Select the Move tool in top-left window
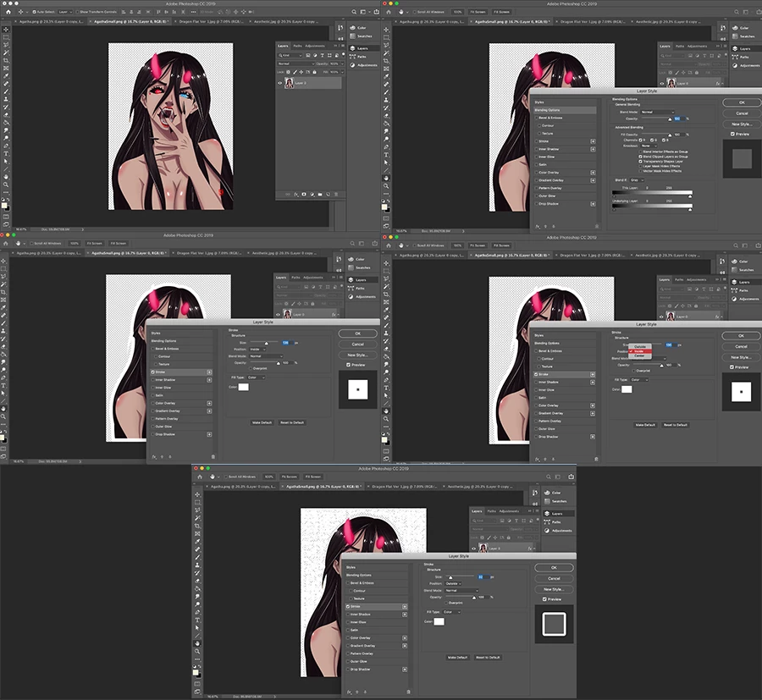The image size is (762, 700). click(6, 29)
